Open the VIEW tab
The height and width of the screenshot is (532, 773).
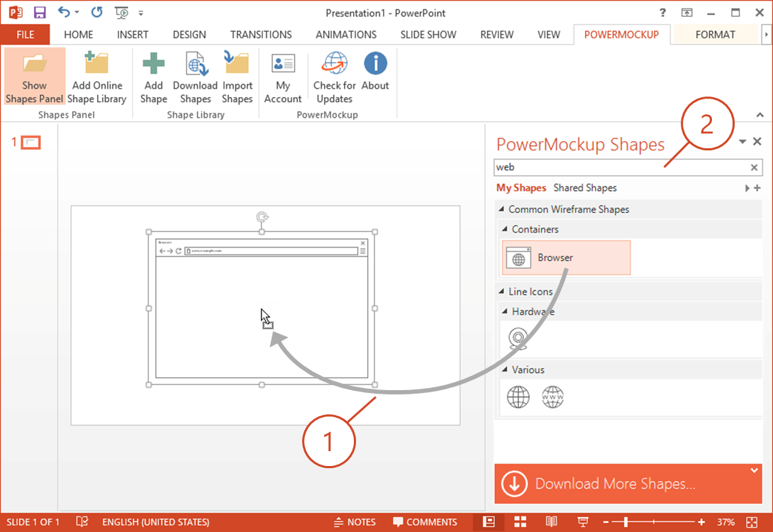coord(549,35)
